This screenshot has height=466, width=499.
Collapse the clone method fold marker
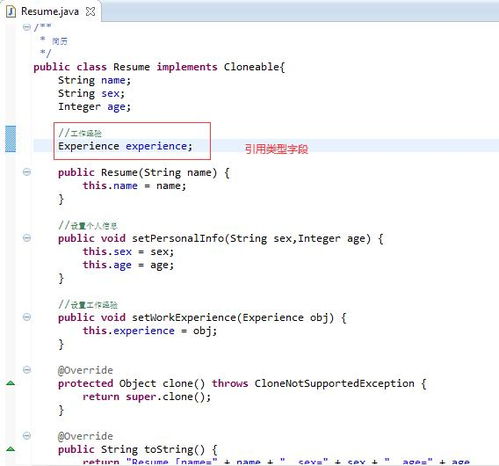27,370
